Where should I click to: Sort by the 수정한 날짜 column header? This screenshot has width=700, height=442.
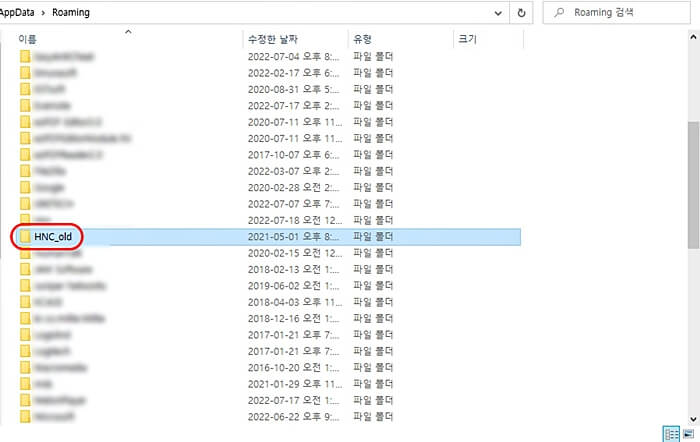273,39
